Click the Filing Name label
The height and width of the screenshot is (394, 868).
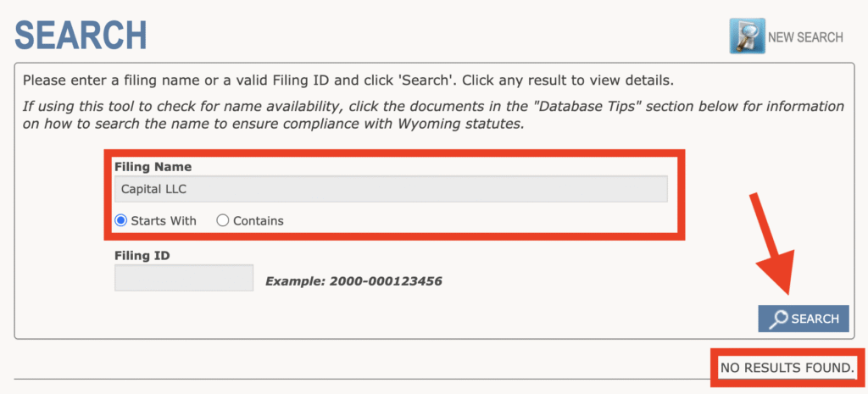pos(153,167)
